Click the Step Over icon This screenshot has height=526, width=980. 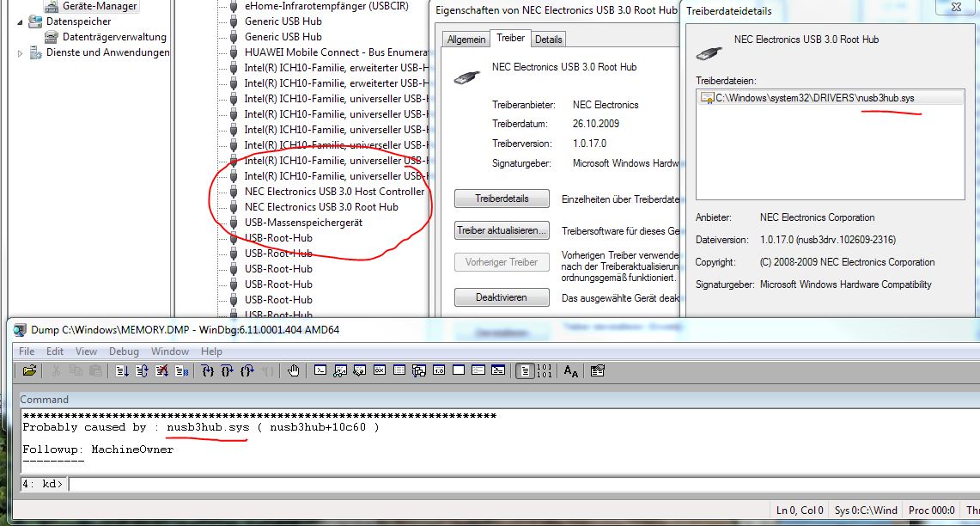click(x=228, y=371)
